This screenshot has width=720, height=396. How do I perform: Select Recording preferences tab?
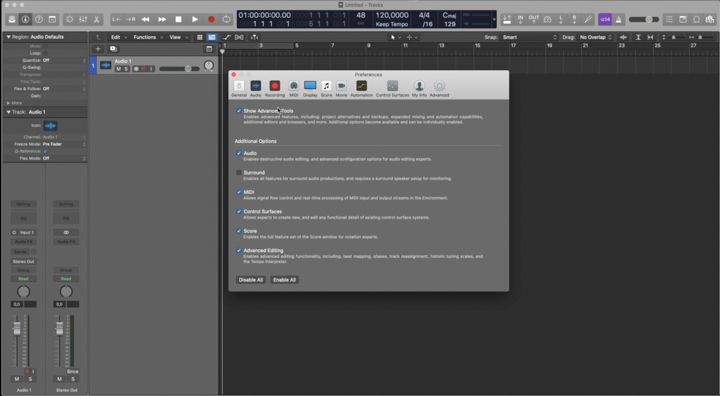(275, 89)
